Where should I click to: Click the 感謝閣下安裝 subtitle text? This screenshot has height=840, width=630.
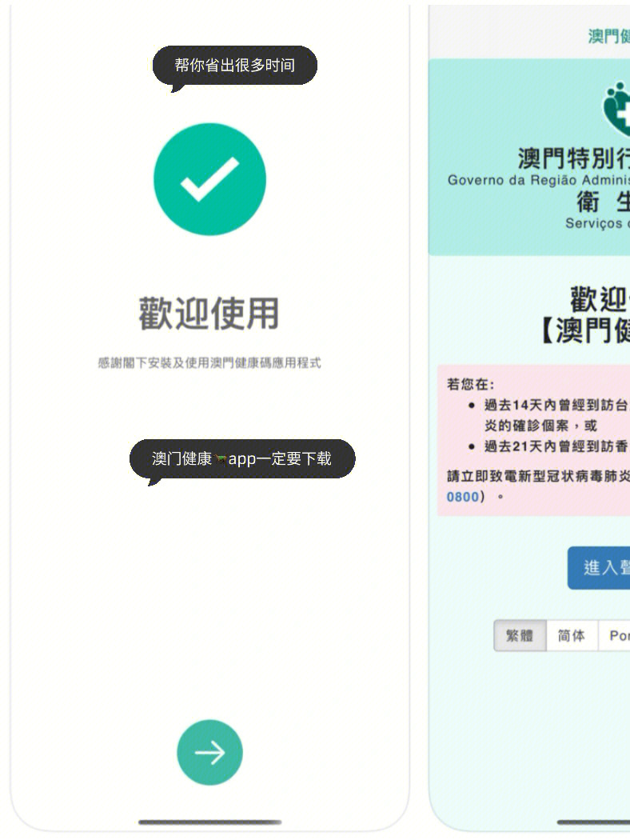tap(209, 362)
